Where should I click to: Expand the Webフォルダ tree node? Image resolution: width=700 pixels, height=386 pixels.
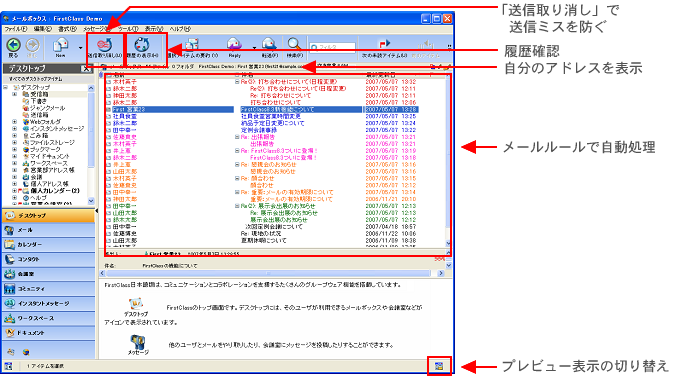point(15,122)
